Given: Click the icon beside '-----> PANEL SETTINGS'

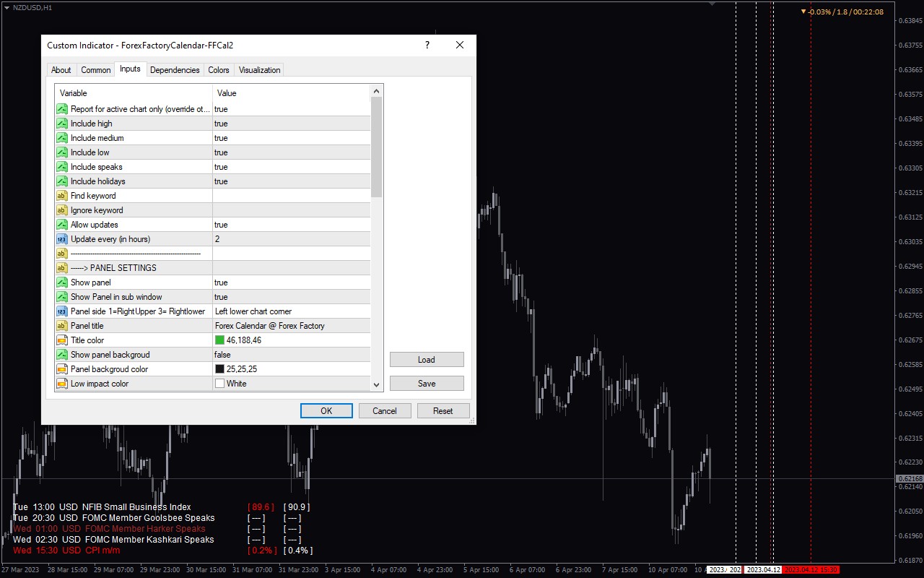Looking at the screenshot, I should (62, 268).
